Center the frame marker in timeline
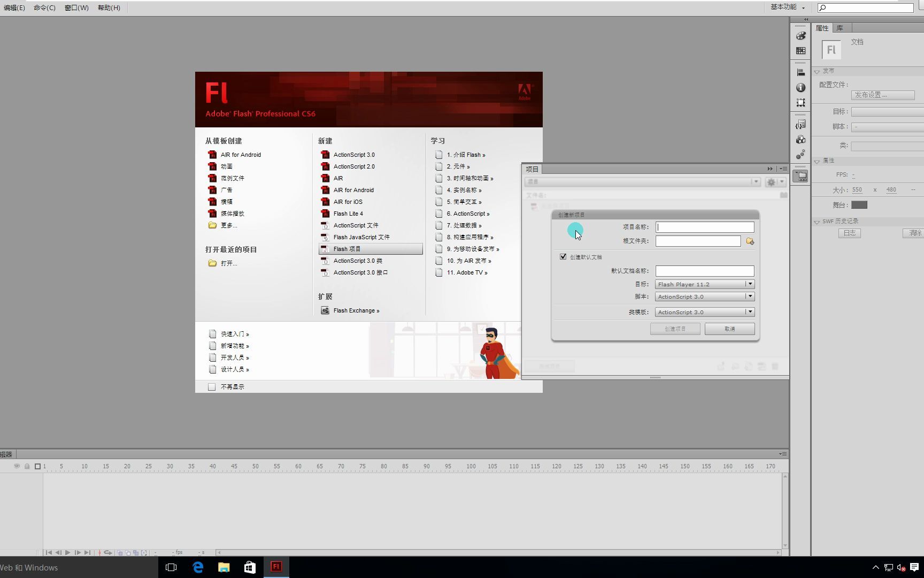This screenshot has height=578, width=924. pyautogui.click(x=99, y=552)
